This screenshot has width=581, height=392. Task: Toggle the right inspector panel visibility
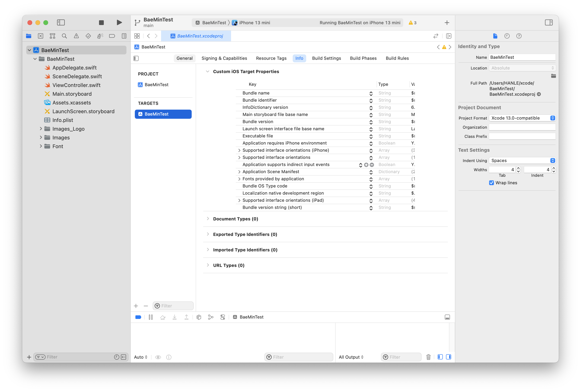[549, 23]
